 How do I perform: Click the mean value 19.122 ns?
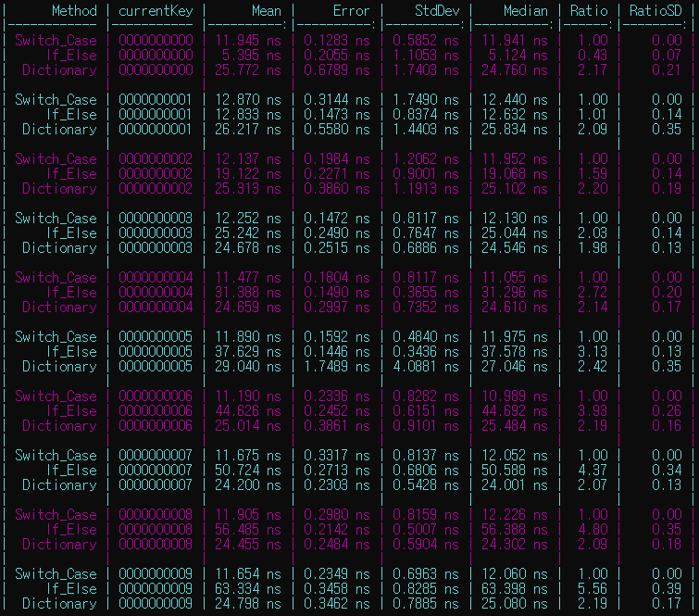click(x=248, y=174)
